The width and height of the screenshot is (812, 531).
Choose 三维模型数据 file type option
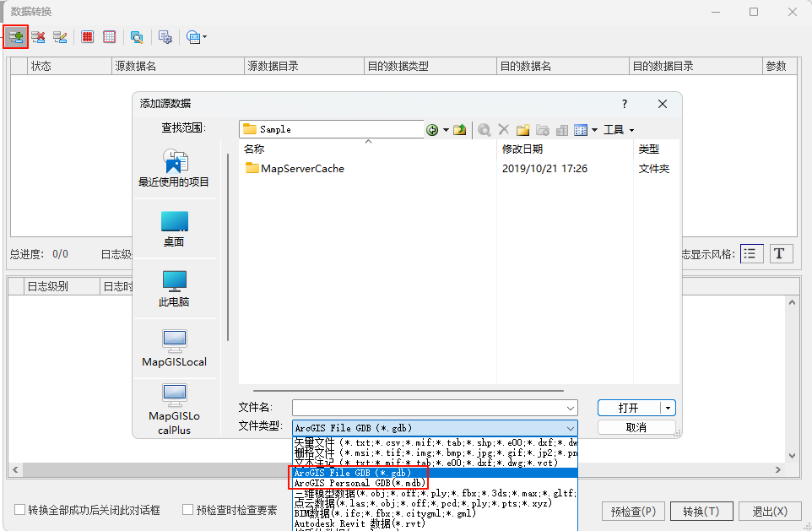(435, 493)
